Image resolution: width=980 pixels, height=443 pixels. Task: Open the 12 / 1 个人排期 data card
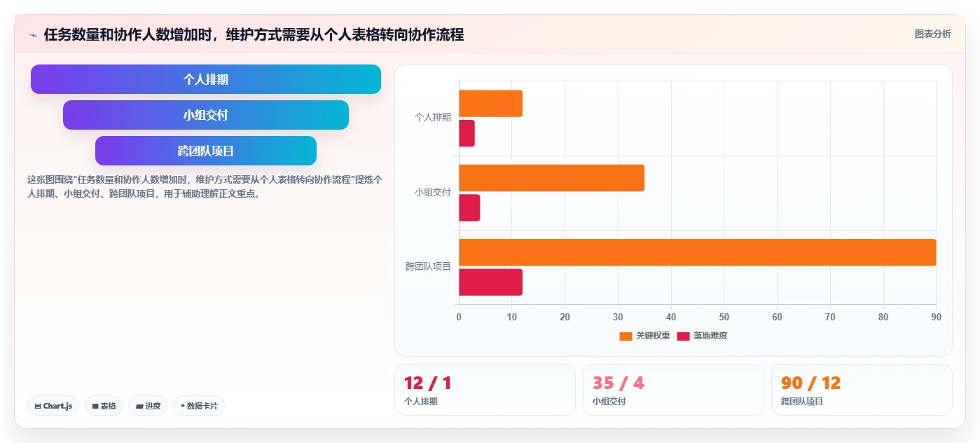(x=485, y=390)
